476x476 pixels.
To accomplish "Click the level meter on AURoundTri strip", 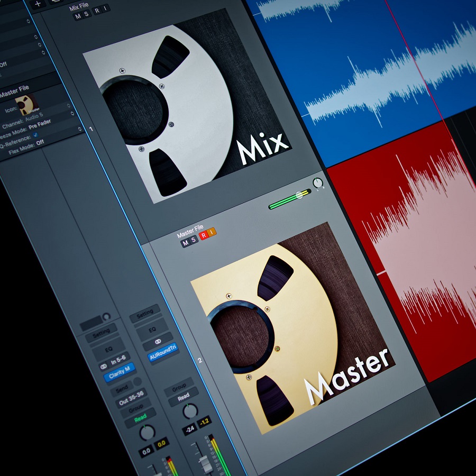I will pyautogui.click(x=219, y=455).
